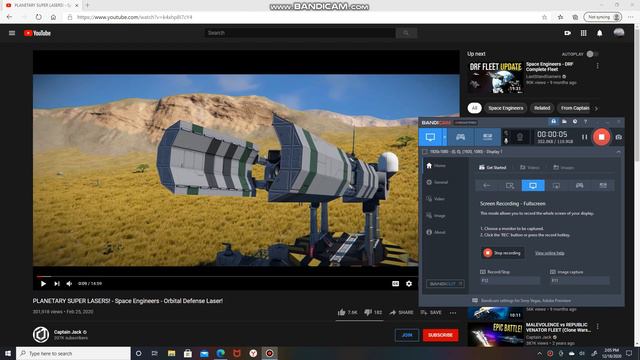Open YouTube create video camera icon
This screenshot has width=640, height=360.
coord(567,33)
